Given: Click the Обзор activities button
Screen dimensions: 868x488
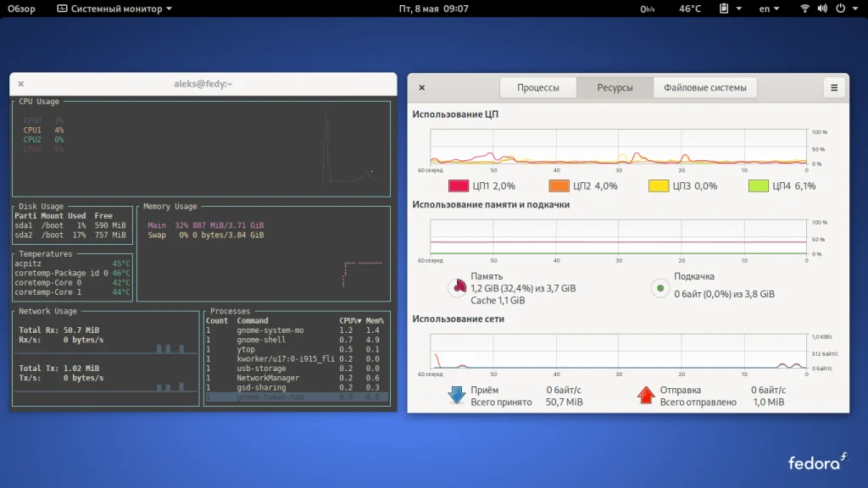Looking at the screenshot, I should pos(22,8).
